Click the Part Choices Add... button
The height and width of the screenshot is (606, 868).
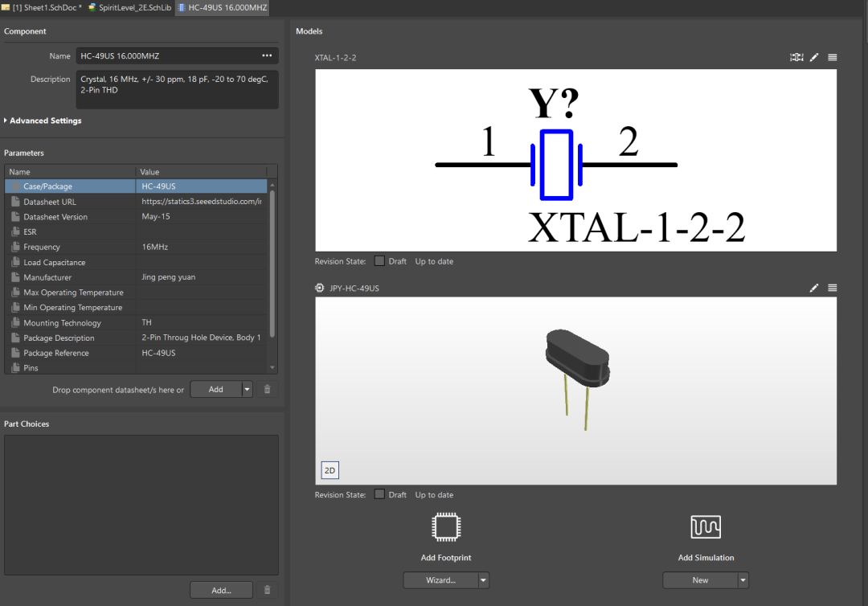click(x=222, y=590)
